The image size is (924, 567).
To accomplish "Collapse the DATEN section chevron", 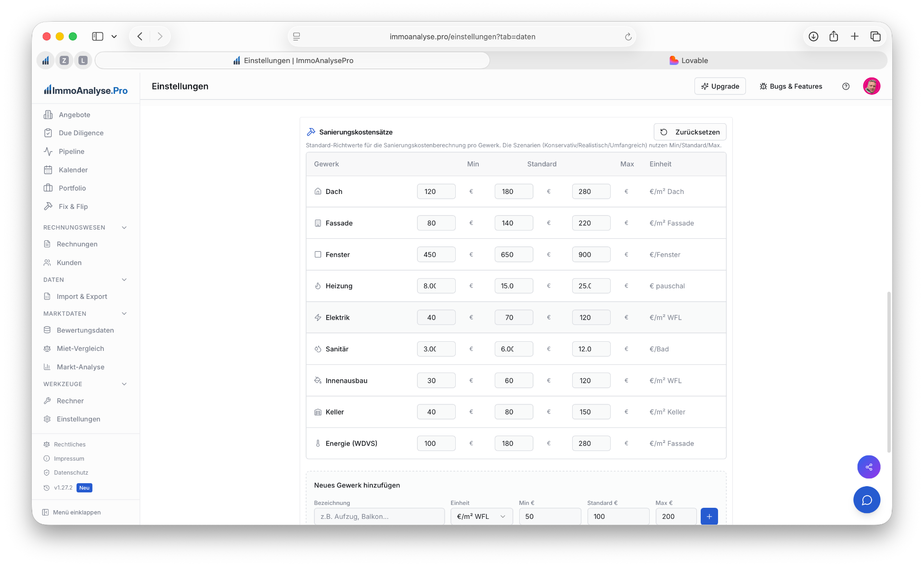I will pos(124,280).
